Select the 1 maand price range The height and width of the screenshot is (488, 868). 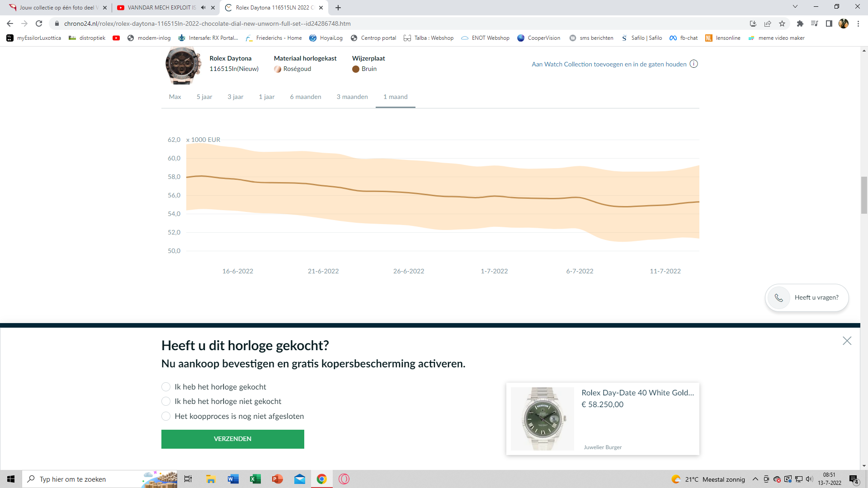[x=396, y=97]
